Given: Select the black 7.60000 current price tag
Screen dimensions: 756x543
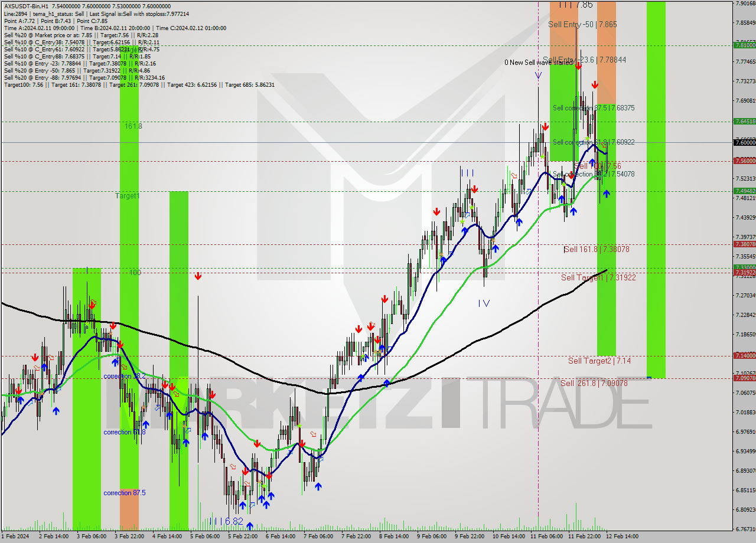Looking at the screenshot, I should click(744, 142).
